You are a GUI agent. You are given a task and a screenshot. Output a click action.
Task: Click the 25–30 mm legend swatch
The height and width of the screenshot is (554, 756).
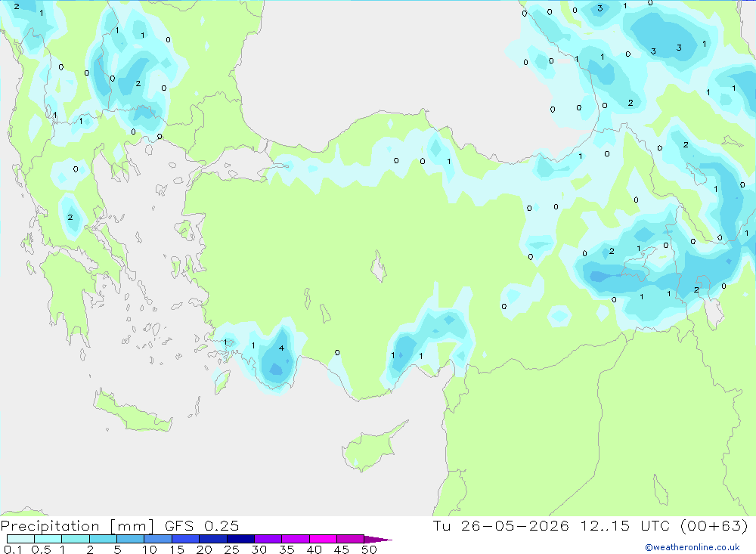click(x=240, y=539)
